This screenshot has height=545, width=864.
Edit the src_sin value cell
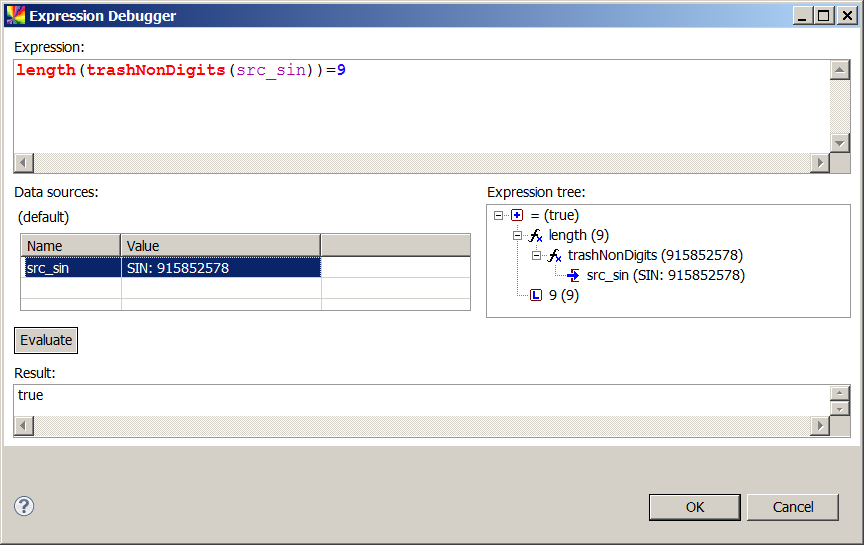[x=220, y=268]
